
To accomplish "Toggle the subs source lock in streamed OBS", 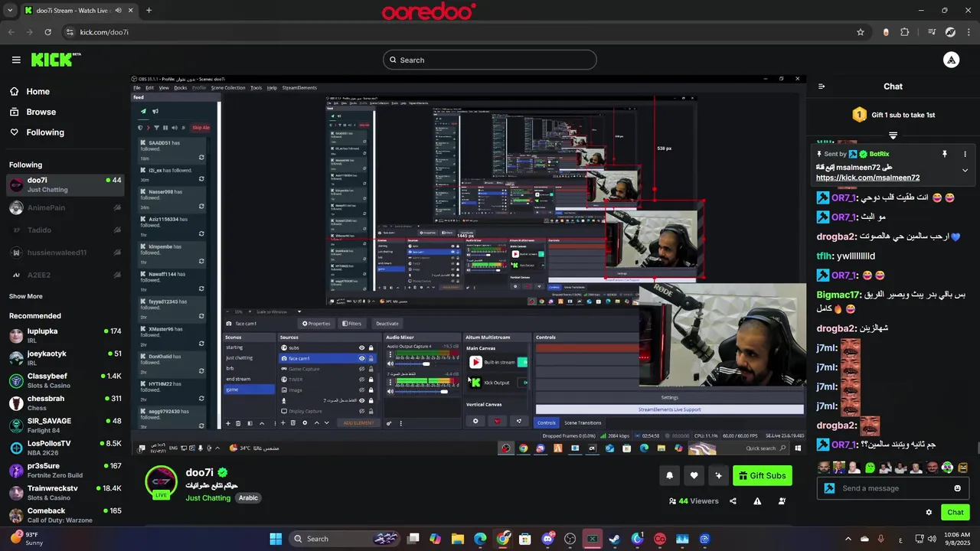I will pos(371,347).
